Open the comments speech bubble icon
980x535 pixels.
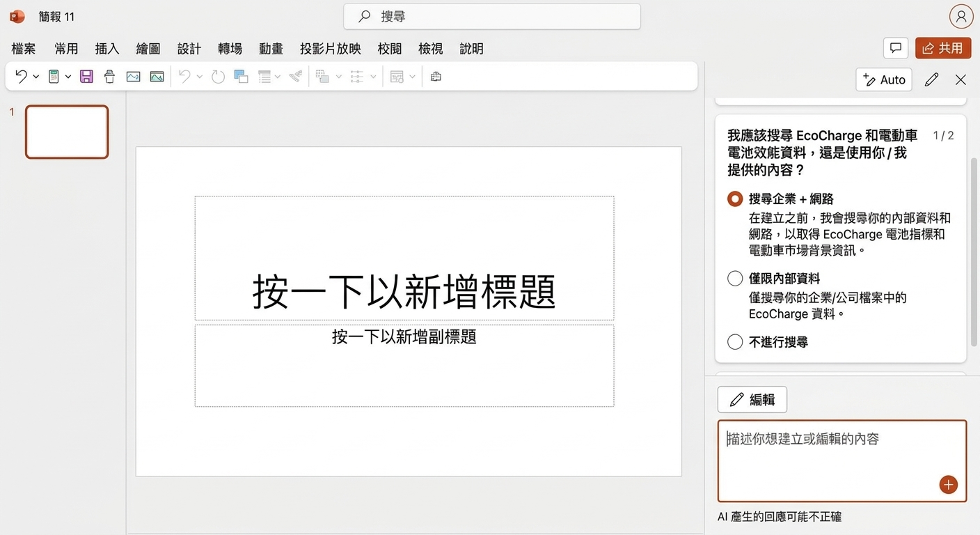[896, 48]
